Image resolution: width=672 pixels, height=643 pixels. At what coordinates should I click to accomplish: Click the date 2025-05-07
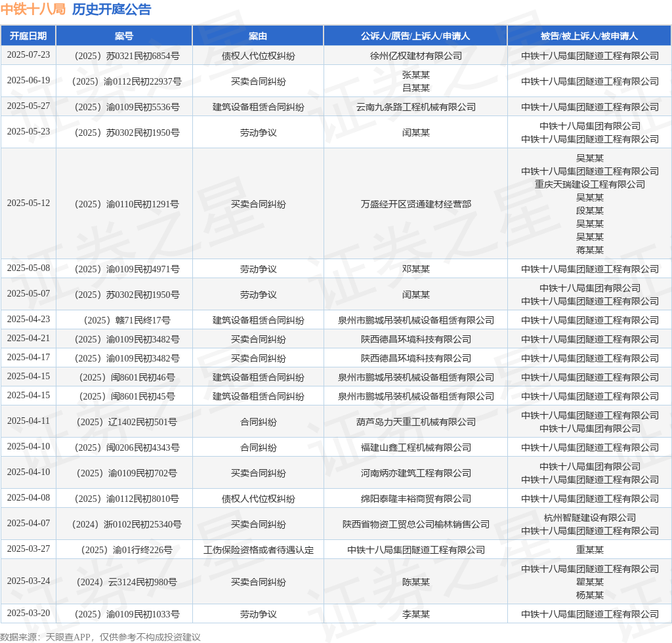tap(28, 294)
